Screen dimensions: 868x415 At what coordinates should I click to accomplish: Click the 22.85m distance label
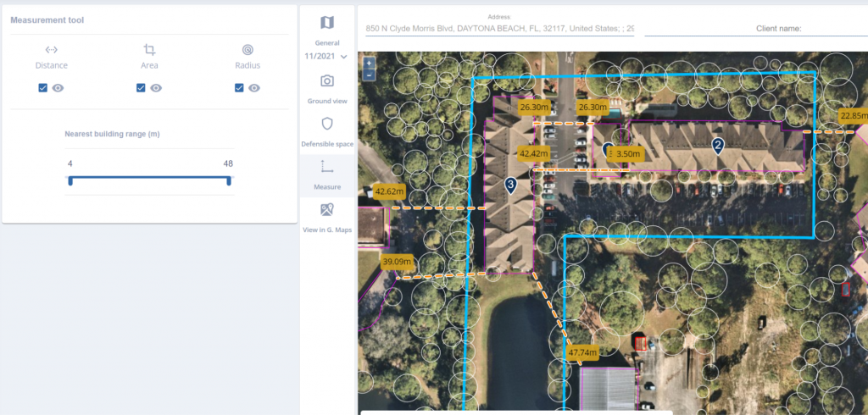pyautogui.click(x=853, y=116)
